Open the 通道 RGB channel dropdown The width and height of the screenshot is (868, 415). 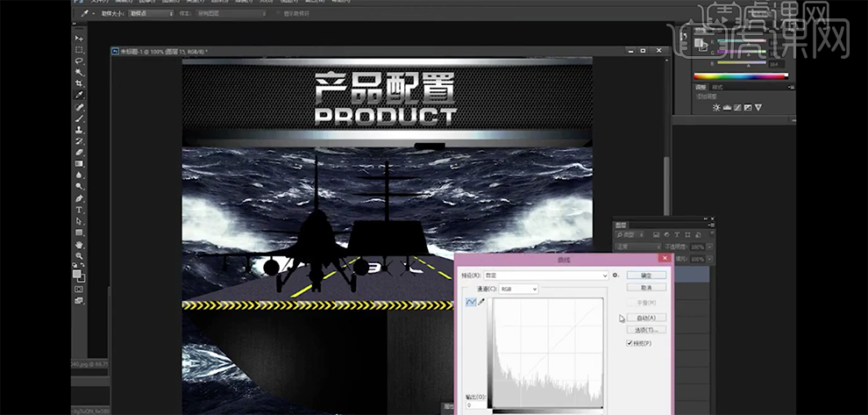coord(518,289)
